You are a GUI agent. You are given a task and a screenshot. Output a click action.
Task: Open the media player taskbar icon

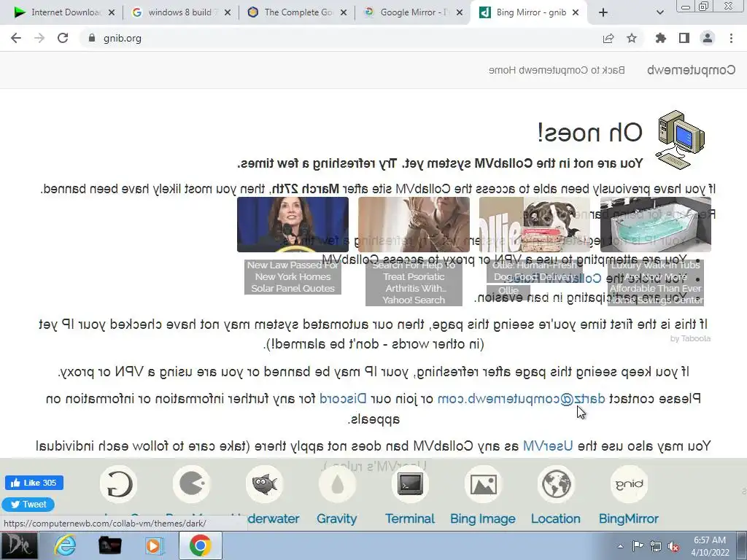coord(153,545)
